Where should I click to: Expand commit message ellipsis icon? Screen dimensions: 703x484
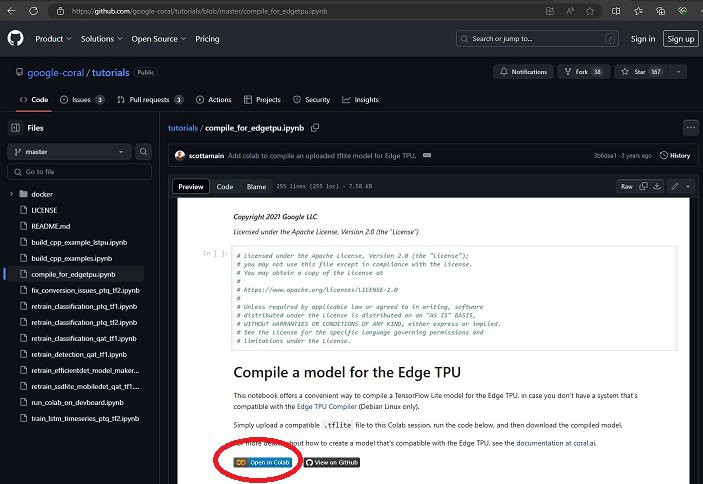coord(427,156)
